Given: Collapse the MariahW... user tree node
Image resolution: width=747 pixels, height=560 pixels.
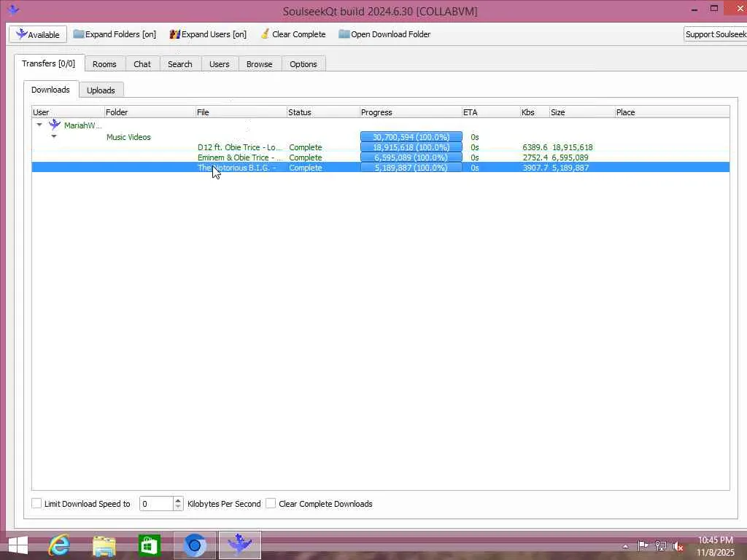Looking at the screenshot, I should pos(39,125).
